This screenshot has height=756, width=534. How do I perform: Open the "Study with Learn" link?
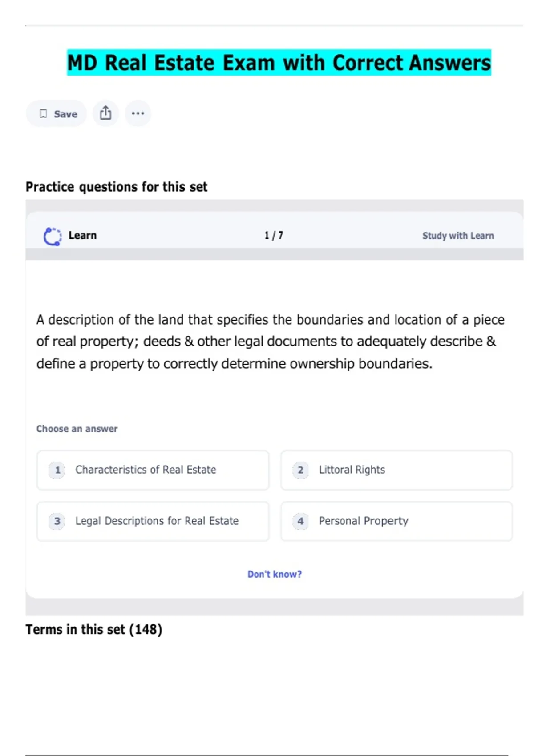coord(458,236)
